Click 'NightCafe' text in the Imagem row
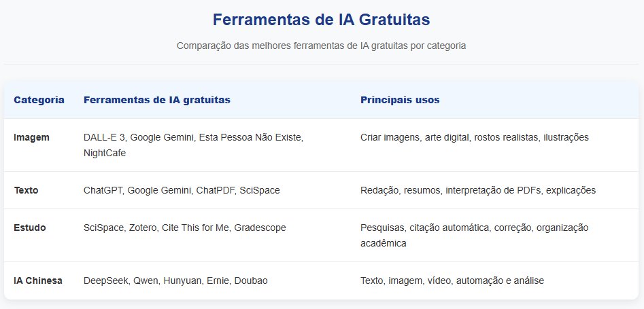 [x=105, y=153]
